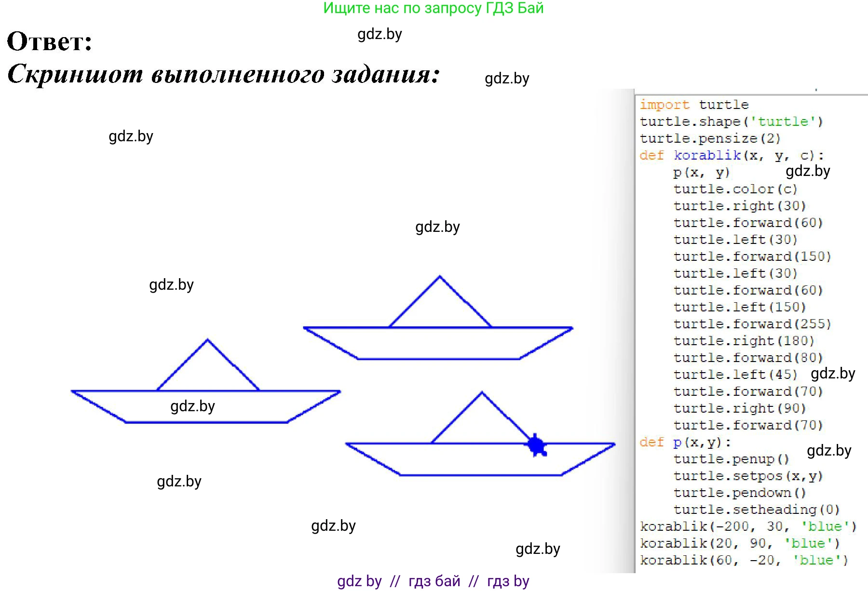Screen dimensions: 868x591
Task: Click the 'korablik(60, -20, 'blue')' call
Action: click(x=744, y=560)
